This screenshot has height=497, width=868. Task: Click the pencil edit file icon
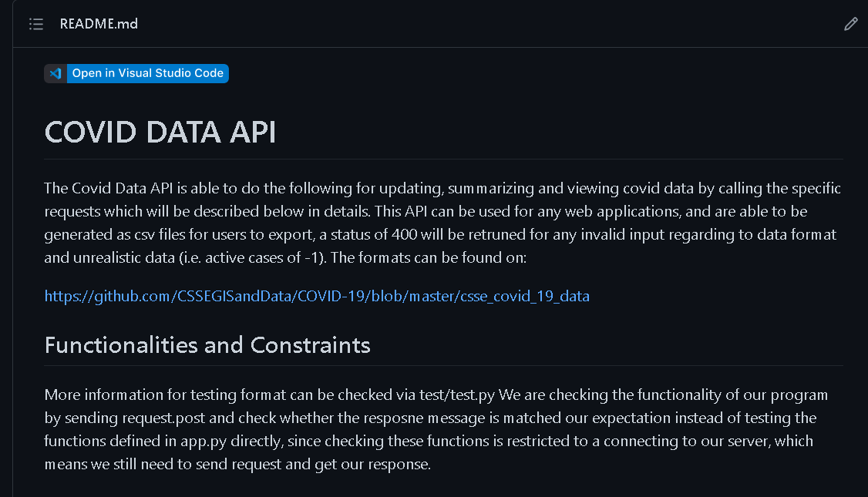pos(851,24)
